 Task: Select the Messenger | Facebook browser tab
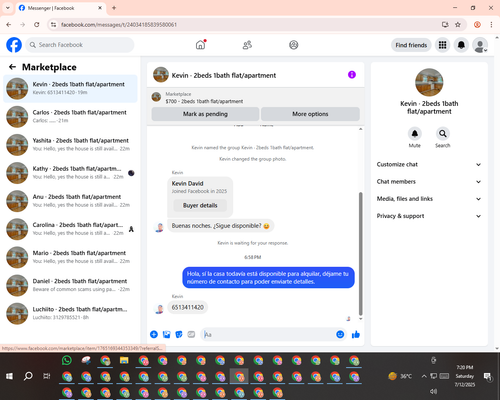61,8
